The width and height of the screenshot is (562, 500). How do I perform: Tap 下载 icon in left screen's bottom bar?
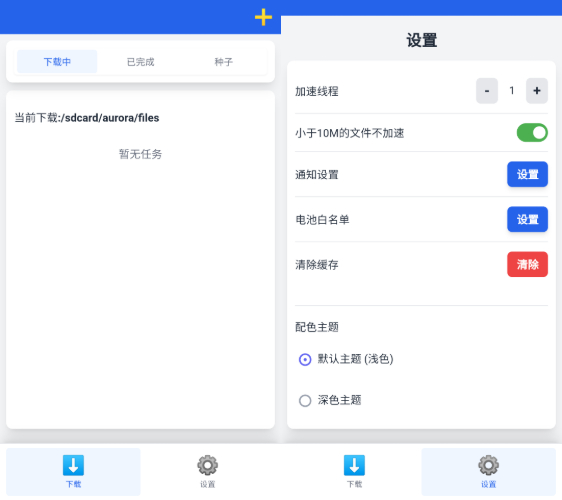[x=73, y=471]
